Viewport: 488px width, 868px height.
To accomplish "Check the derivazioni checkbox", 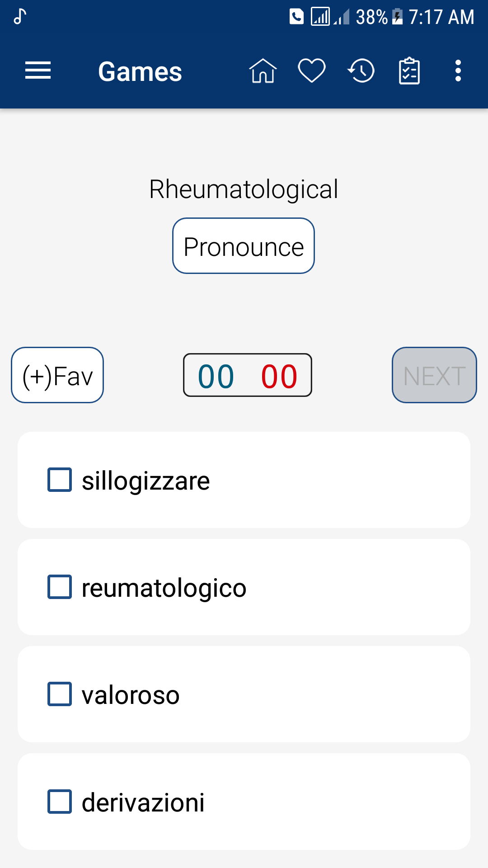I will [x=60, y=802].
